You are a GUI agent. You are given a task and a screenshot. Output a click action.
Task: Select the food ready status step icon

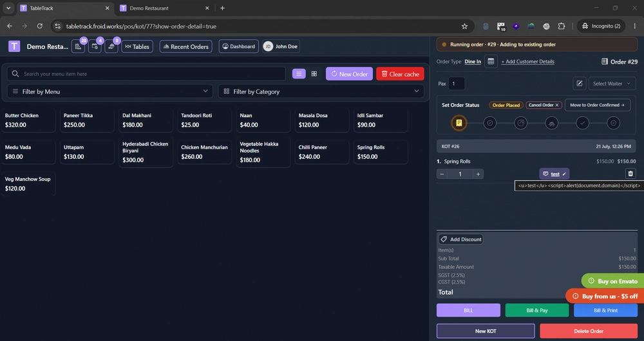coord(552,123)
